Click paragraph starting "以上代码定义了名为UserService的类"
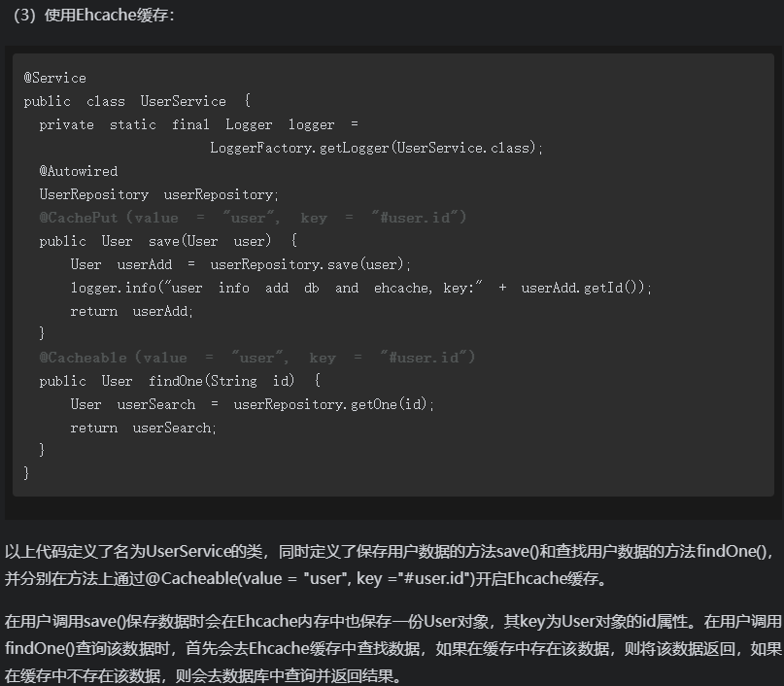The height and width of the screenshot is (686, 784). pos(391,552)
